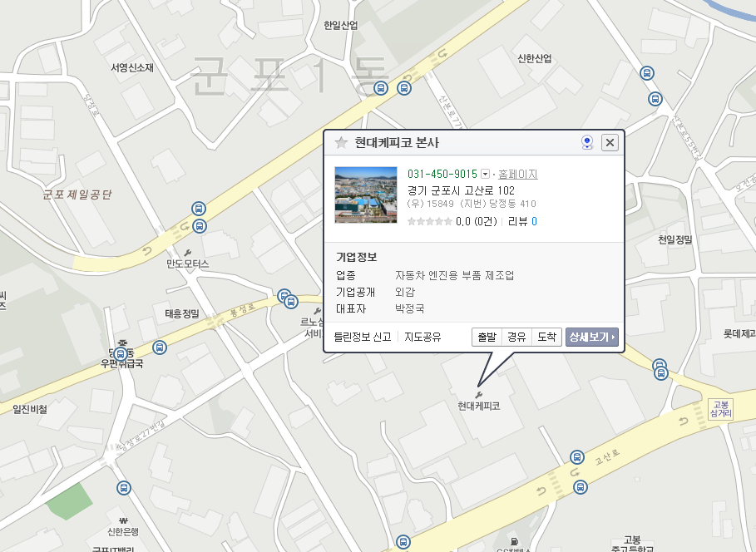The width and height of the screenshot is (756, 552).
Task: Click address text 경기 군포시 고산로 102
Action: pos(461,190)
